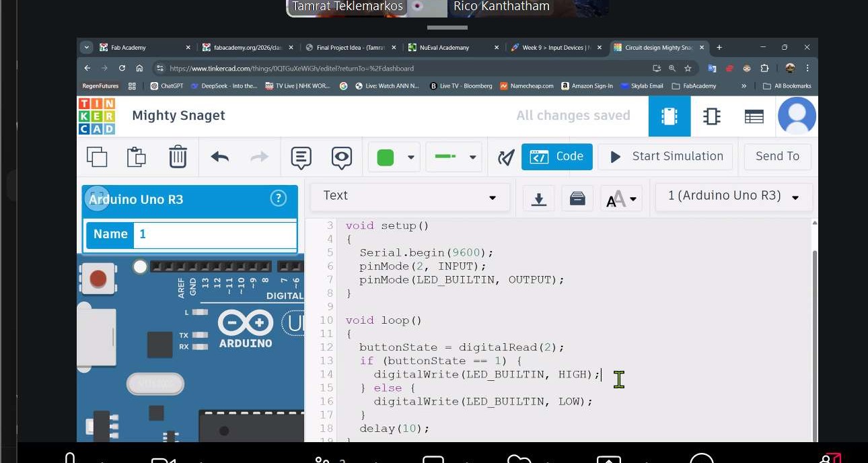Open the tab search dropdown arrow
Image resolution: width=868 pixels, height=463 pixels.
click(x=86, y=48)
